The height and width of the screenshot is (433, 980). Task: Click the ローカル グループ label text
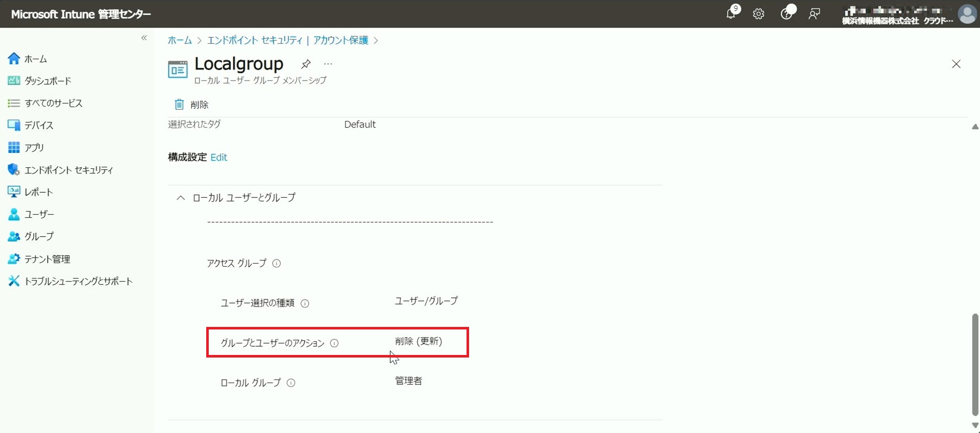pyautogui.click(x=251, y=383)
